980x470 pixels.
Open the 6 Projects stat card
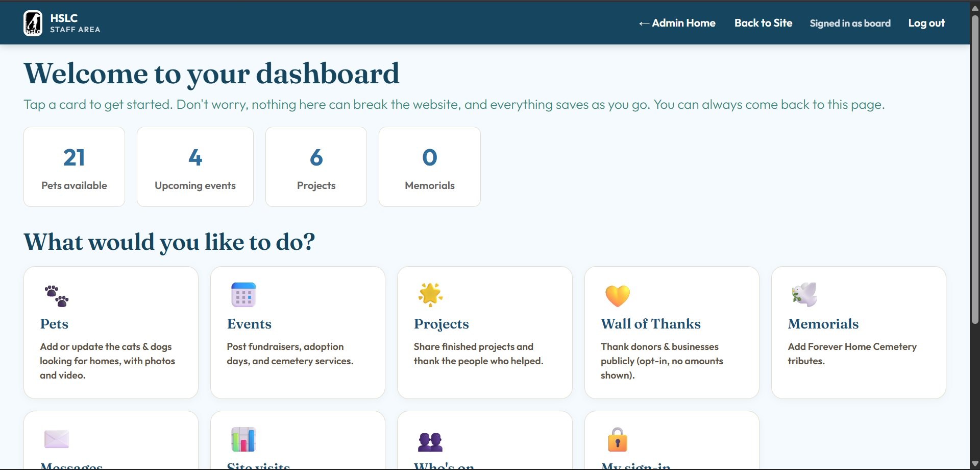[x=316, y=167]
